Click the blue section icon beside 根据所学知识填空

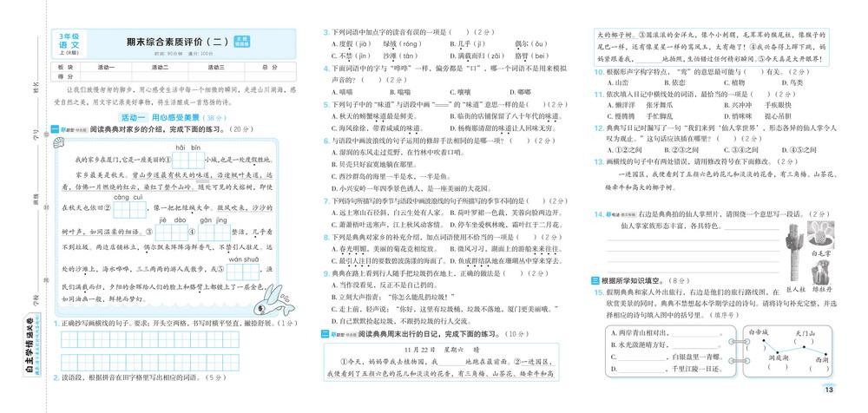[595, 280]
